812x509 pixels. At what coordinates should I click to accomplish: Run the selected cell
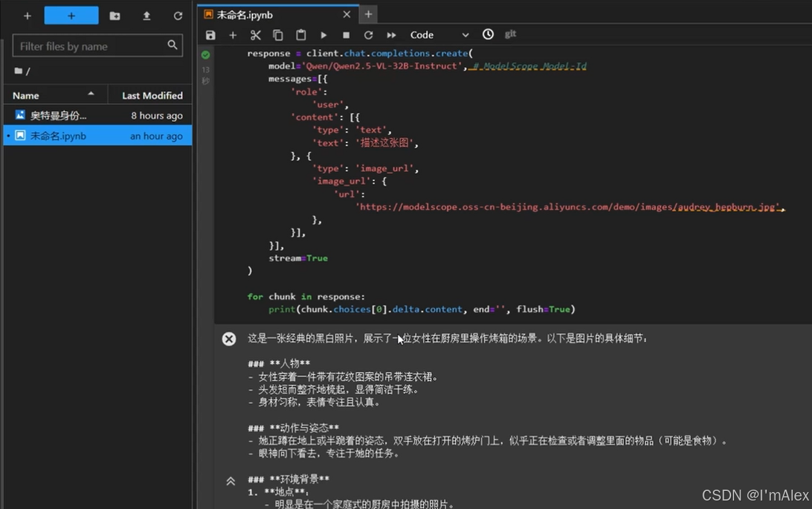324,35
